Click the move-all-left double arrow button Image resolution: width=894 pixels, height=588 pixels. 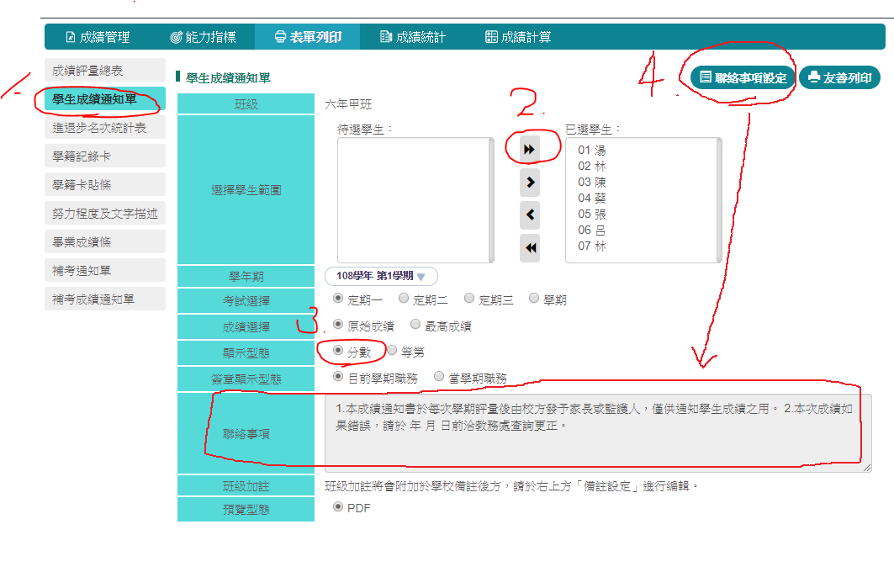[530, 248]
